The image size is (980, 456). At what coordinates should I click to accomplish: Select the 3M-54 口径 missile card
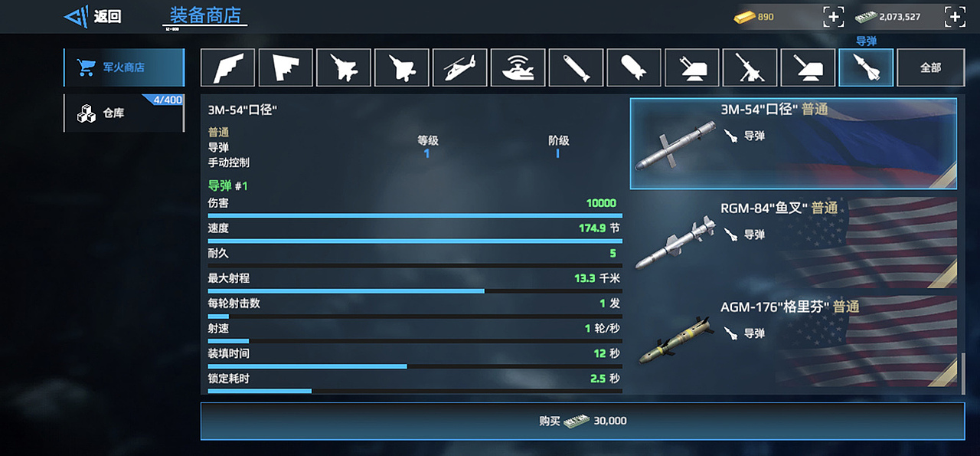(793, 143)
